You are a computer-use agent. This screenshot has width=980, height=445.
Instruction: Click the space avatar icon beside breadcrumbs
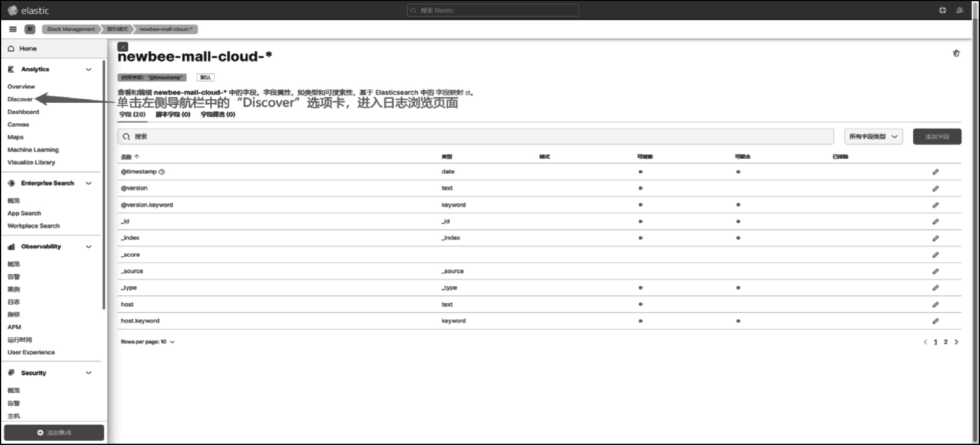point(29,29)
